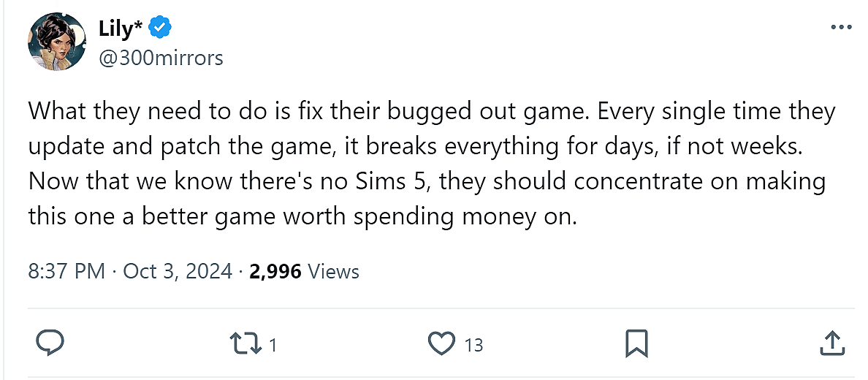Click the blue verified badge next to Lily*
The height and width of the screenshot is (380, 868).
[161, 28]
